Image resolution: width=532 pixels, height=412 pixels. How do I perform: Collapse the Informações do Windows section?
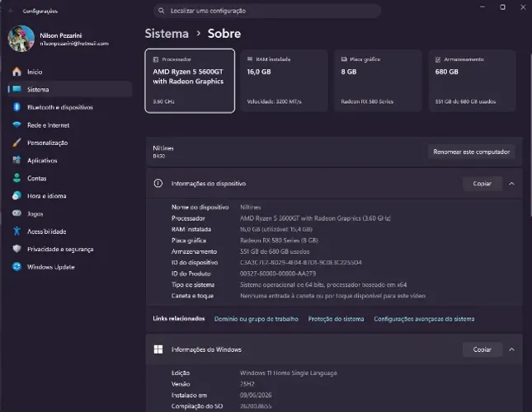coord(511,349)
